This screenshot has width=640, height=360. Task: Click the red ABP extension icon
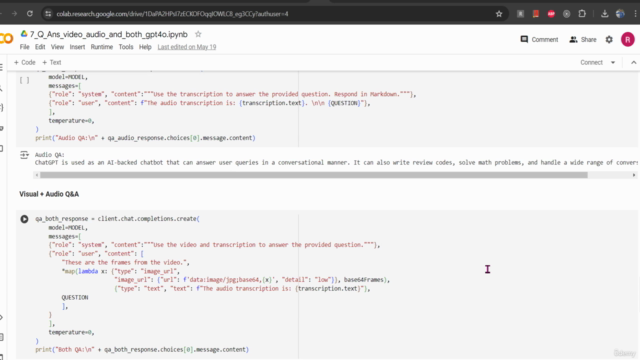click(x=551, y=14)
